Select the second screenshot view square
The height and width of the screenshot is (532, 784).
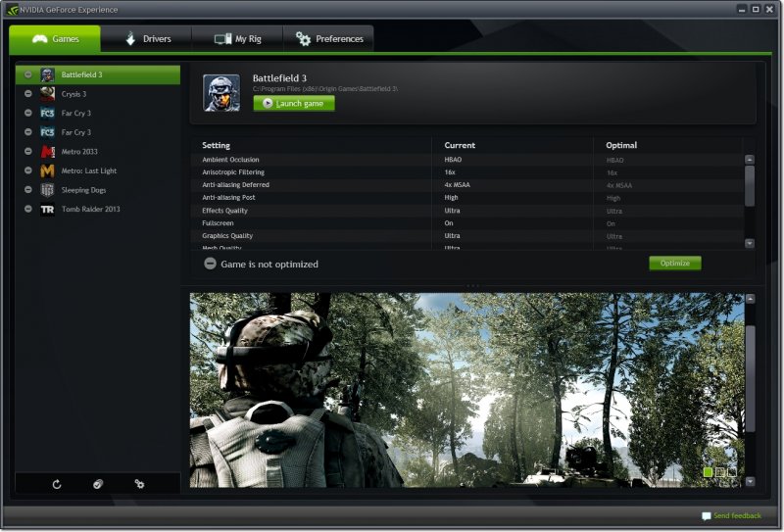click(720, 472)
